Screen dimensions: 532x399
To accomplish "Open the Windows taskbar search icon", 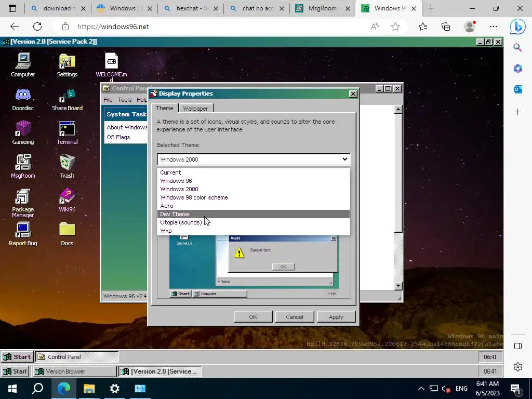I will click(37, 389).
